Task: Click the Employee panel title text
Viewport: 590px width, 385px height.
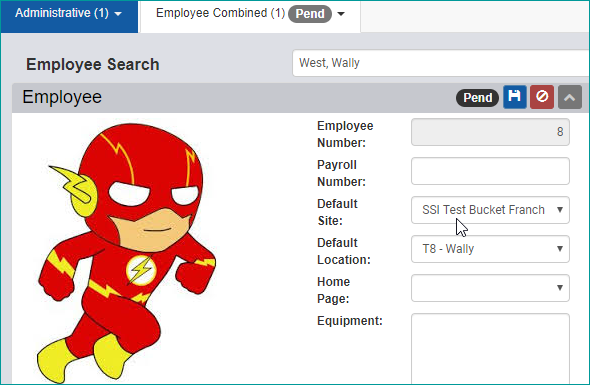Action: 62,97
